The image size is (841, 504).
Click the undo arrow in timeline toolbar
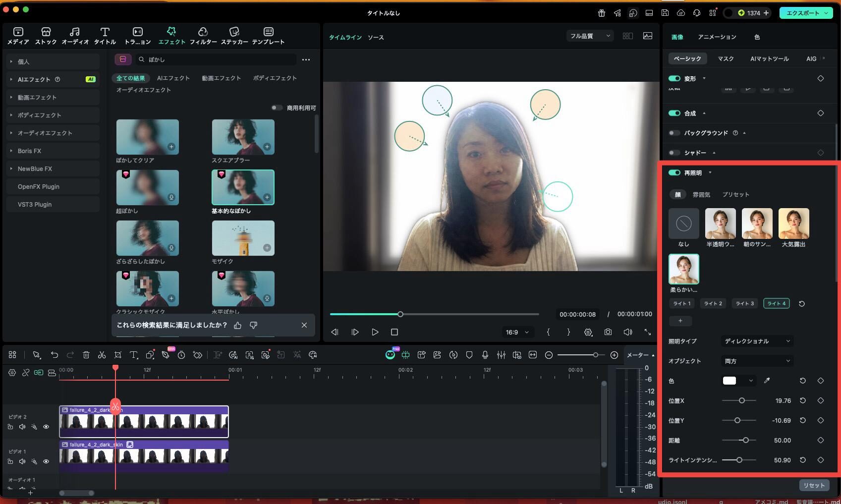(x=55, y=355)
